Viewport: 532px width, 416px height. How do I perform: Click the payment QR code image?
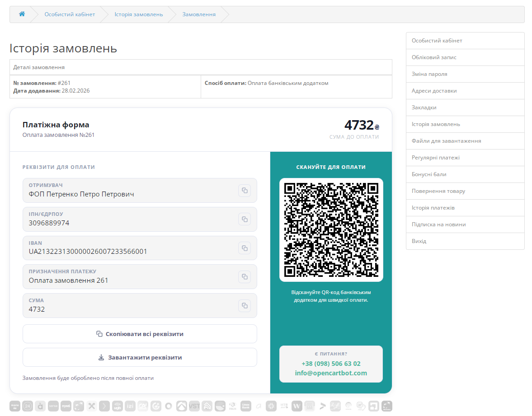(331, 230)
